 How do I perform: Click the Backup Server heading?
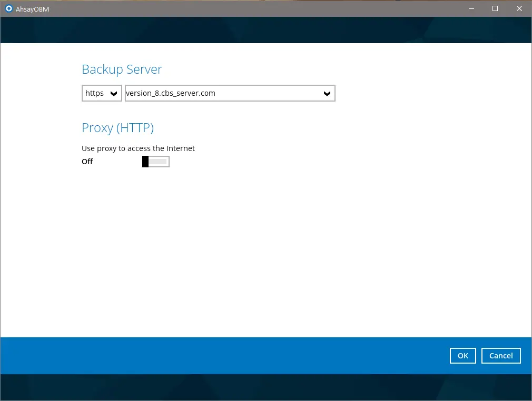click(122, 69)
